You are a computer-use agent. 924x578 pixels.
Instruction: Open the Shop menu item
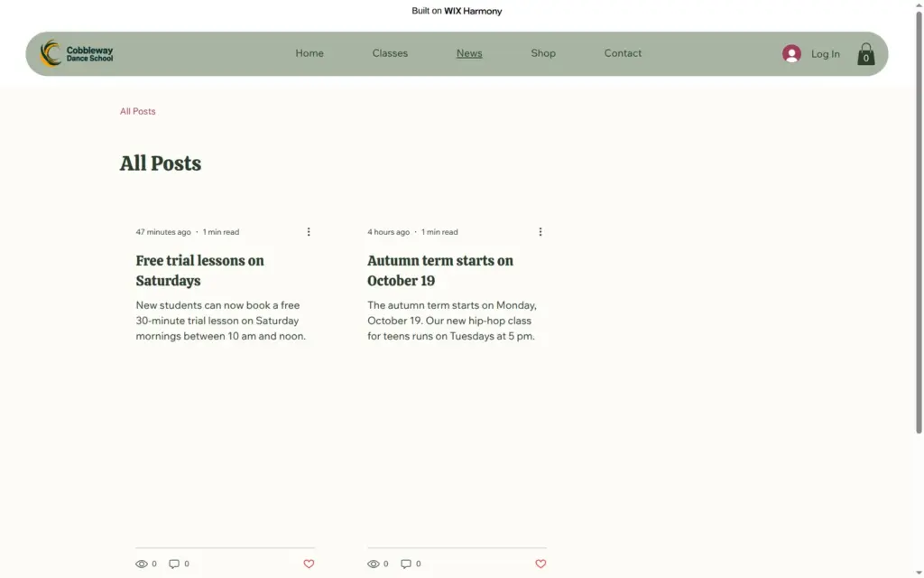542,53
